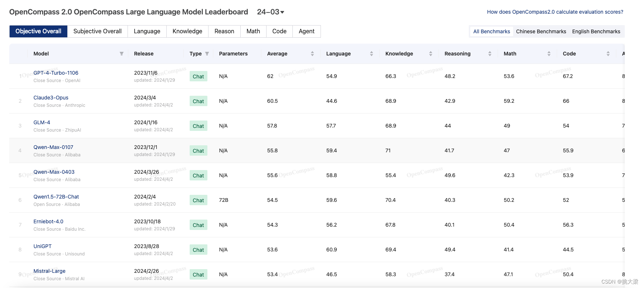Image resolution: width=644 pixels, height=288 pixels.
Task: Click the 72B parameters cell
Action: click(x=224, y=200)
